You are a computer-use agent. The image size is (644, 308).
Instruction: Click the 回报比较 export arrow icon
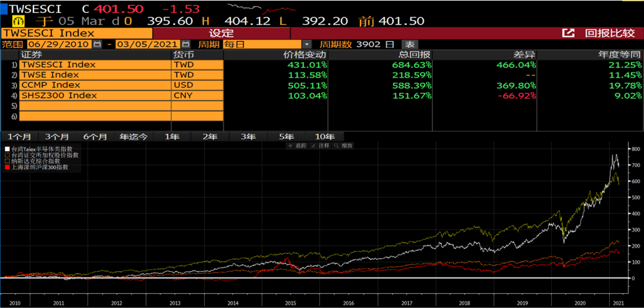coord(568,33)
